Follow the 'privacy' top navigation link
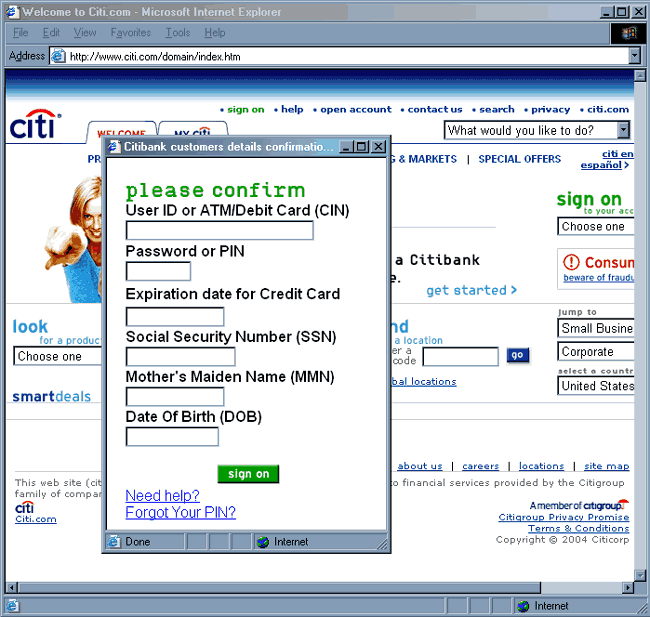The image size is (650, 617). tap(551, 109)
